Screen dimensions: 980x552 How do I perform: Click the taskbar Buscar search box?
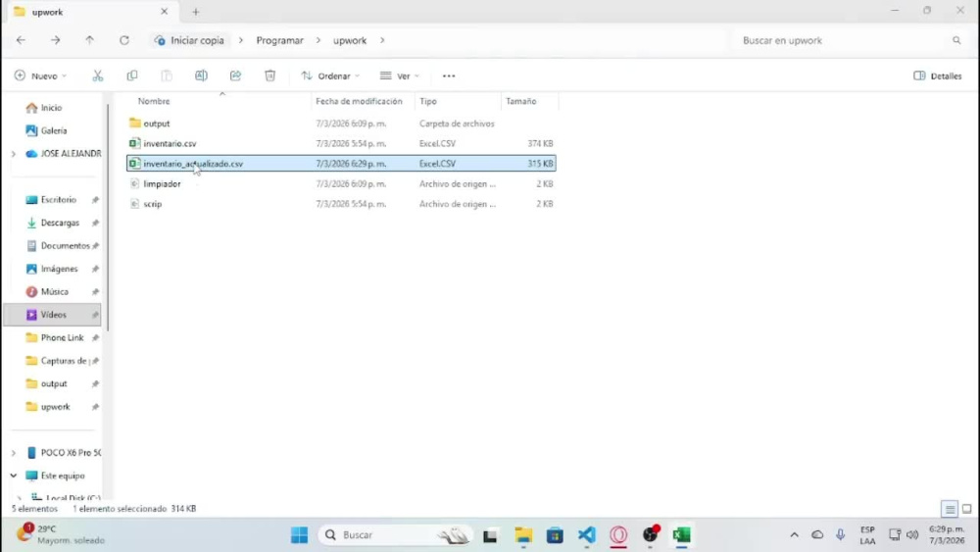click(x=396, y=535)
